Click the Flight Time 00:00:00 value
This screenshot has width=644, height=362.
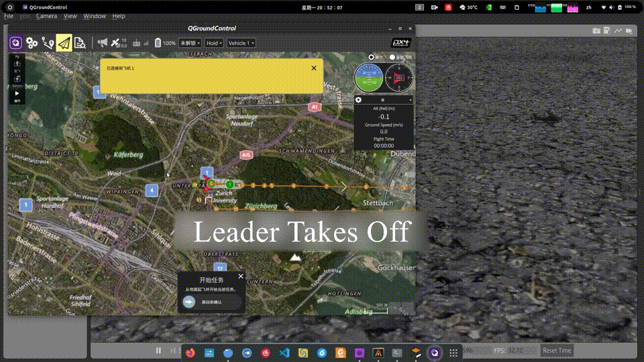[x=384, y=145]
